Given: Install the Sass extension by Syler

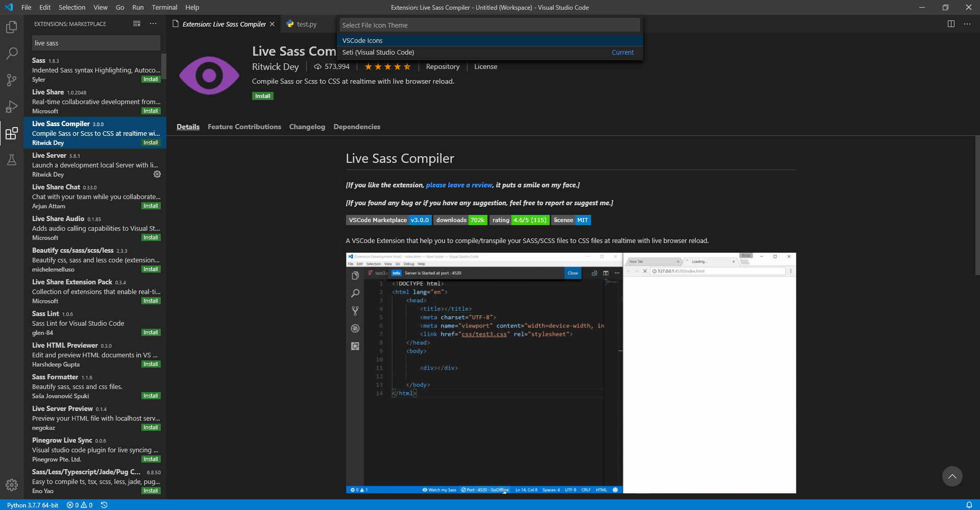Looking at the screenshot, I should pos(151,79).
